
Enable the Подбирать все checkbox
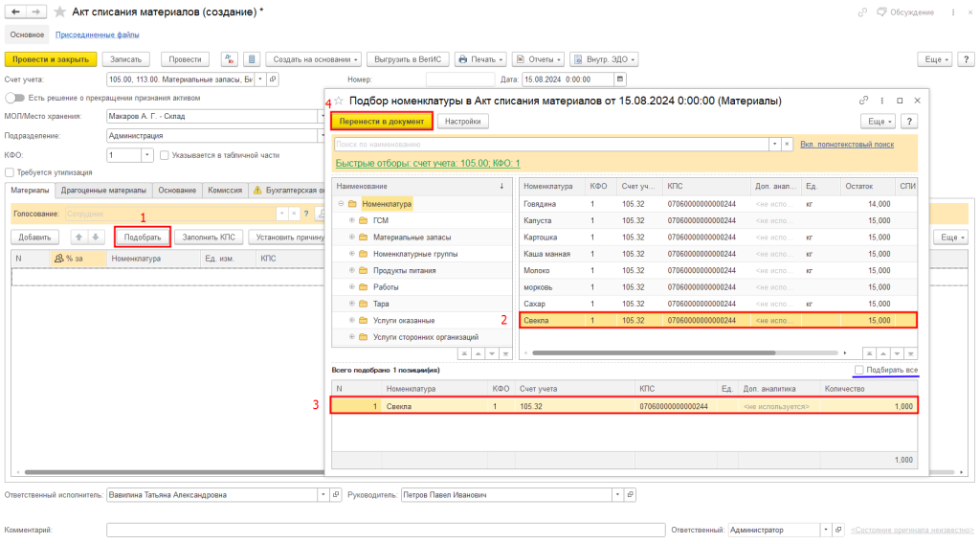point(859,370)
